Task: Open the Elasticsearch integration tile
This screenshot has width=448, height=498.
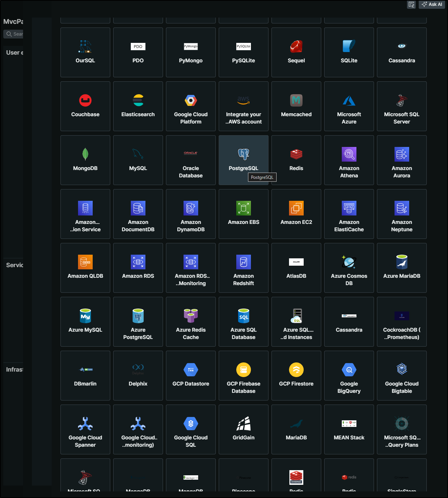Action: click(138, 106)
